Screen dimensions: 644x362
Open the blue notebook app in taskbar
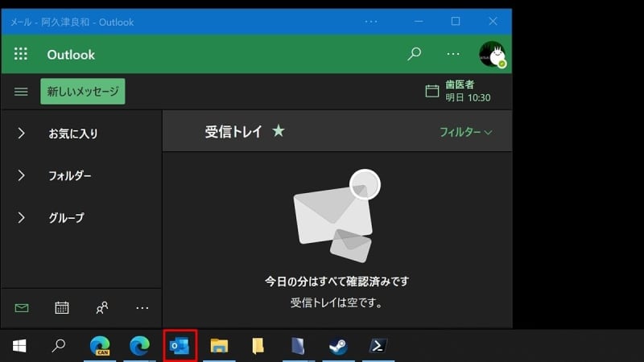(x=298, y=346)
